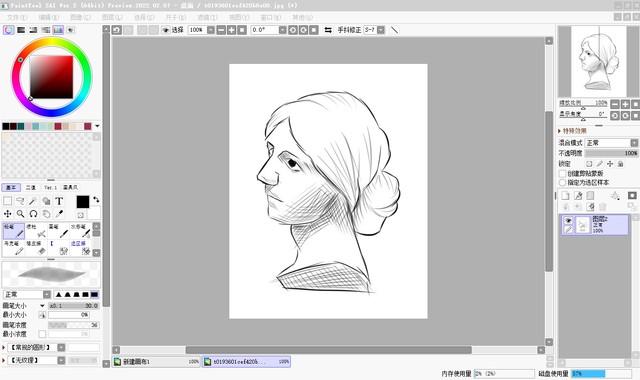Enable 创建剪贴蒙版 checkbox
Viewport: 640px width, 380px height.
562,173
